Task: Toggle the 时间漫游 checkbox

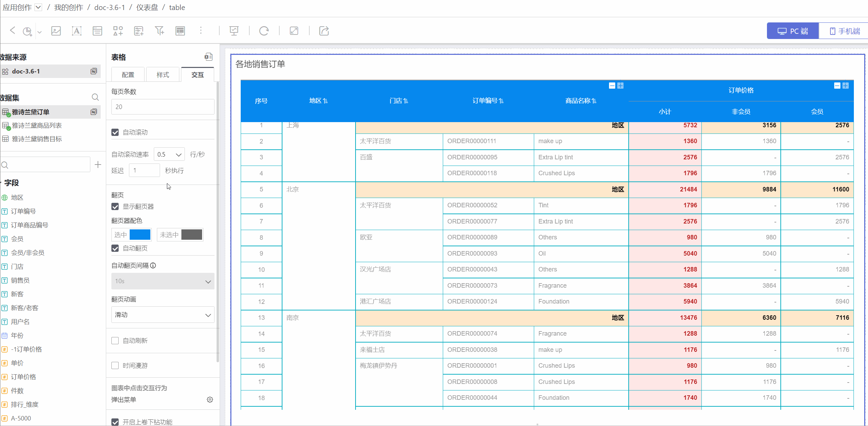Action: coord(115,366)
